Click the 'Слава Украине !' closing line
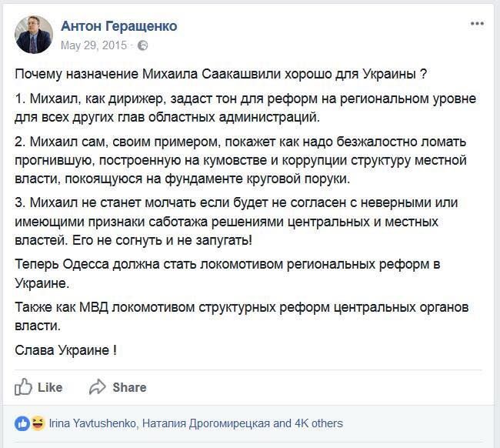The image size is (500, 448). coord(66,350)
